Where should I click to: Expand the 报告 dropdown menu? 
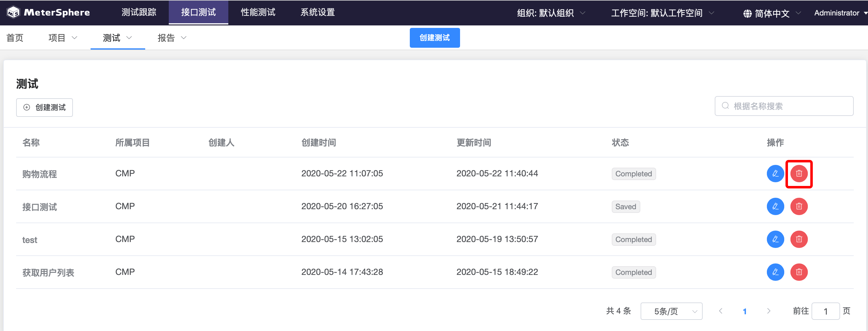click(x=172, y=38)
